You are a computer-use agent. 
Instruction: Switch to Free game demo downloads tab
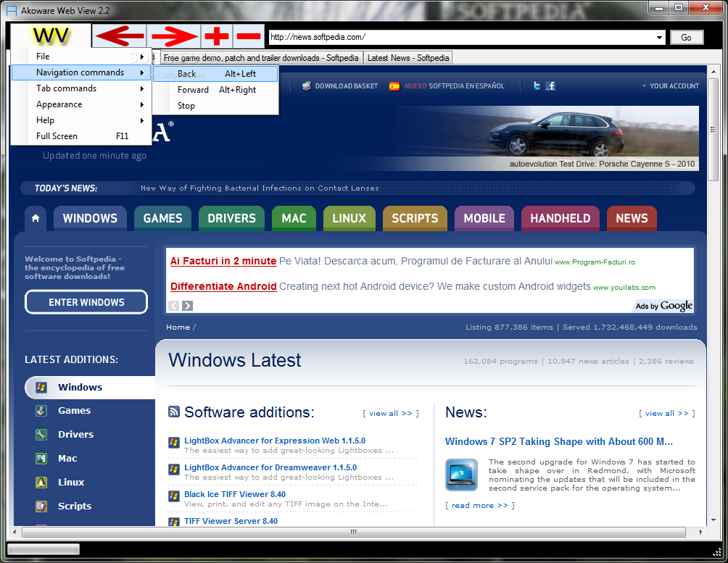pos(261,58)
